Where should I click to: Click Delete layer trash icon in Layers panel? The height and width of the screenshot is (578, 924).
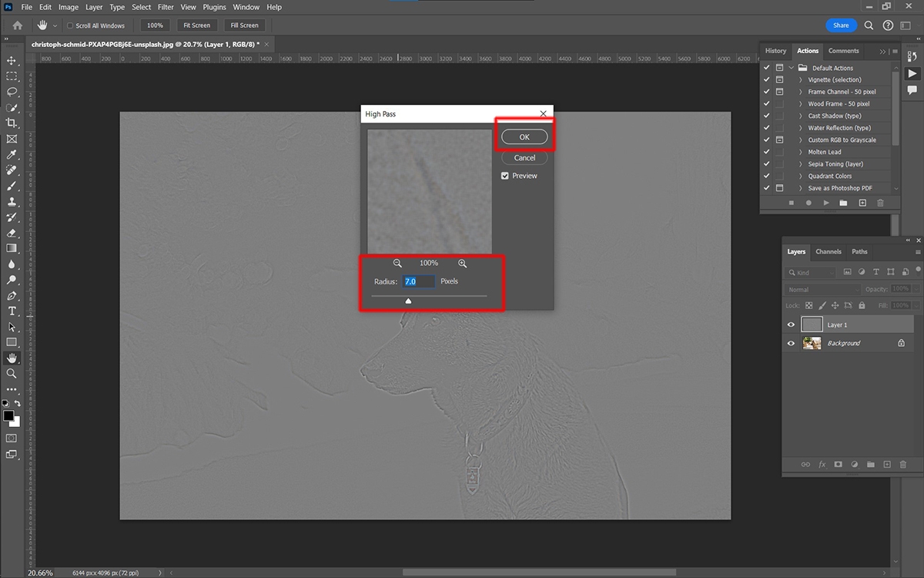903,465
